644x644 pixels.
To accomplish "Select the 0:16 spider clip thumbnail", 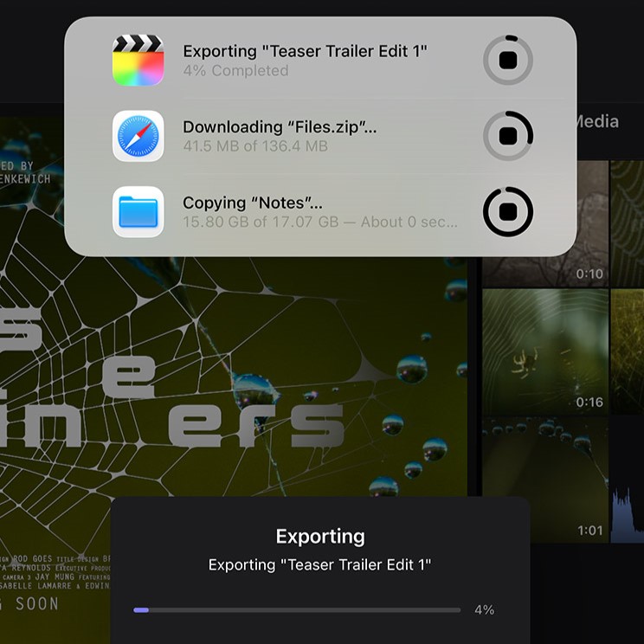I will (544, 351).
